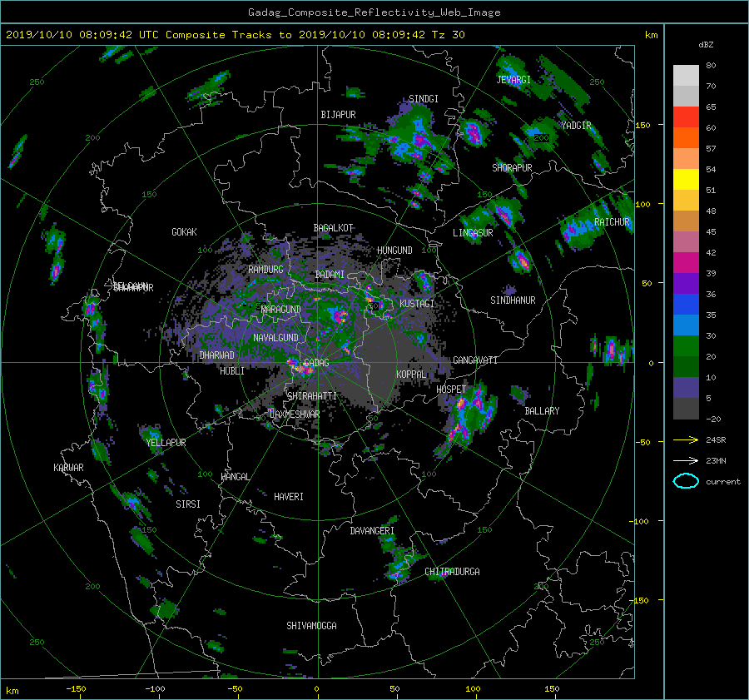Click the yellow 24SR arrow legend icon
The image size is (749, 700).
pos(686,439)
